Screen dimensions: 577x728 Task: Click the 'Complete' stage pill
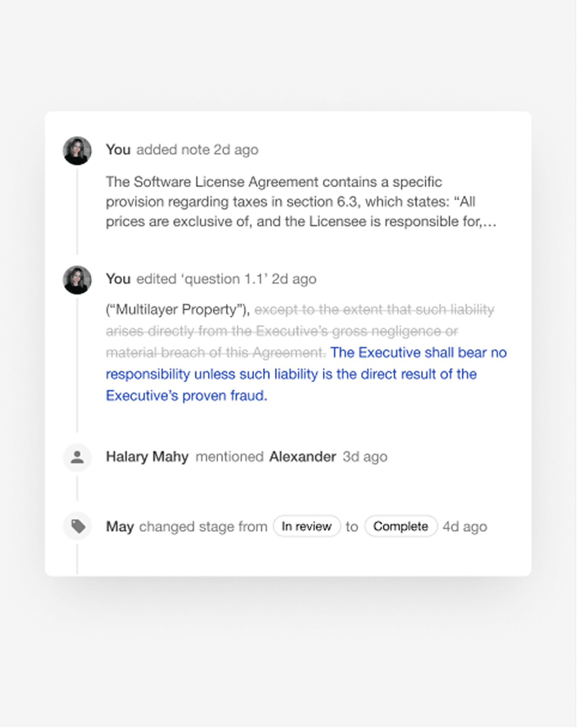pyautogui.click(x=400, y=526)
